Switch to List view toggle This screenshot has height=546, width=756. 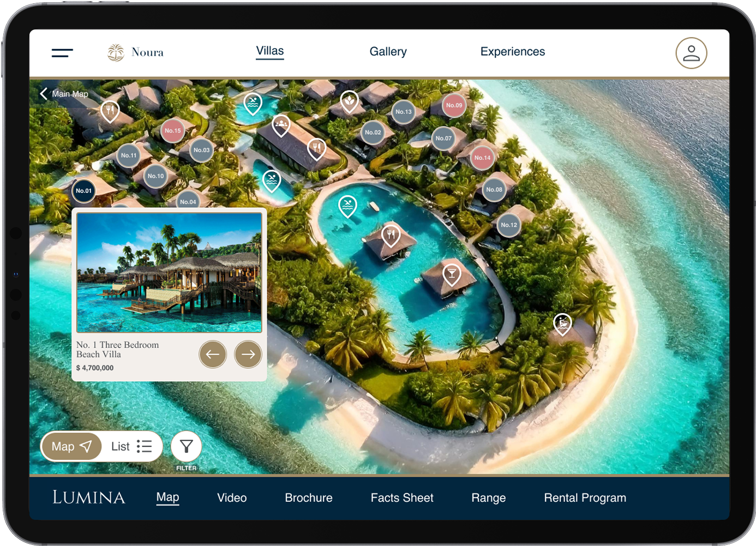click(x=131, y=447)
